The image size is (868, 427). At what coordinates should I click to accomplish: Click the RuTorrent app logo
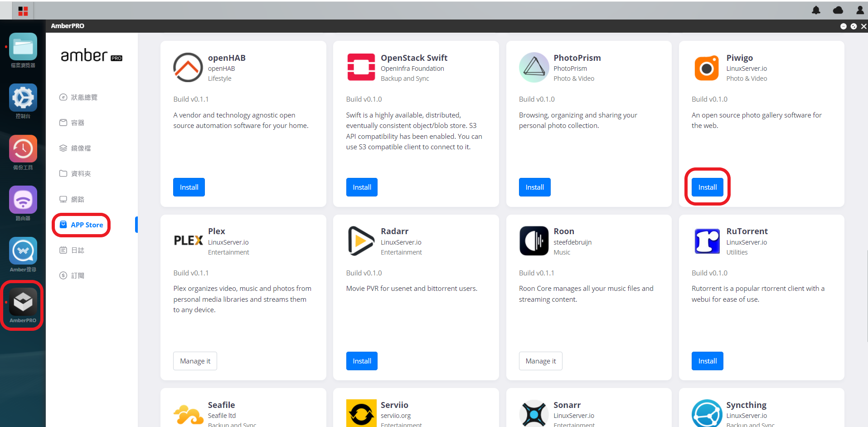(707, 241)
